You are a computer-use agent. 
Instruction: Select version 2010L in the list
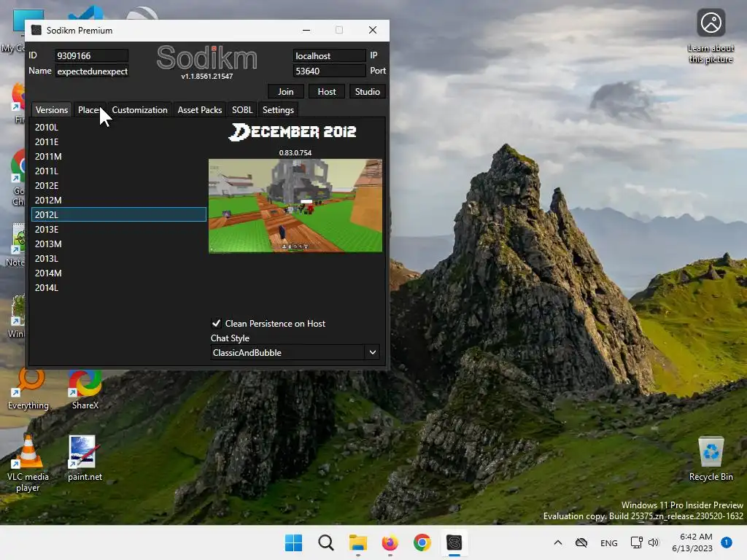(119, 127)
